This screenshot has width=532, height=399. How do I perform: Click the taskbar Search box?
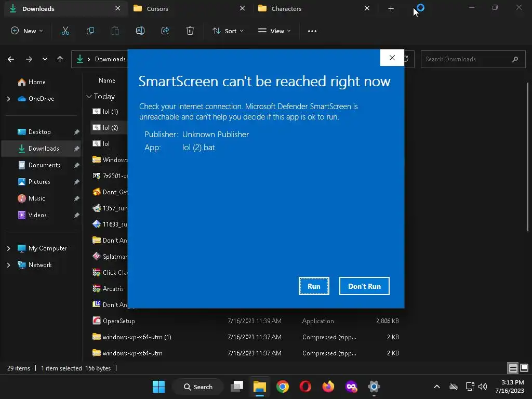point(198,387)
